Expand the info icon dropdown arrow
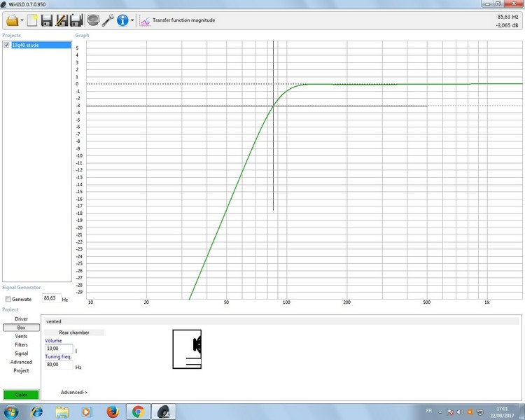 coord(132,20)
